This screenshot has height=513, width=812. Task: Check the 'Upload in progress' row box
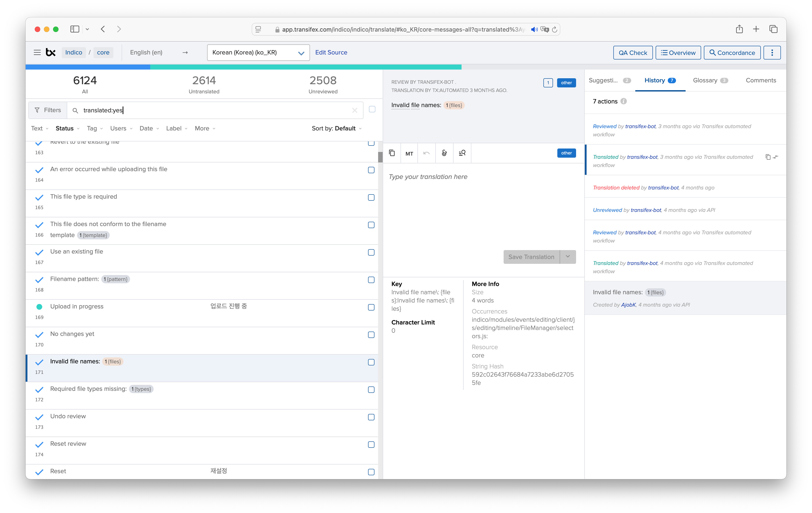[371, 308]
